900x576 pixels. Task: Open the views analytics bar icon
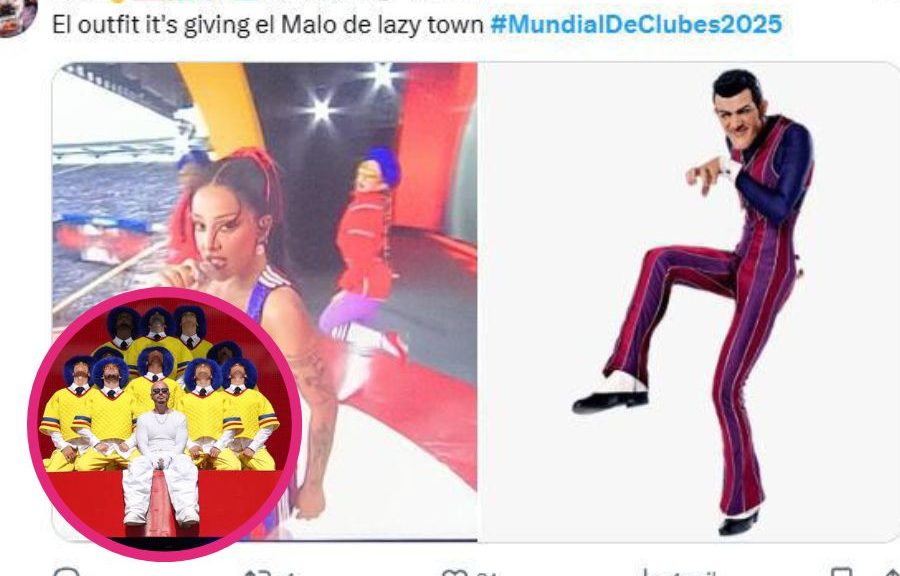(x=647, y=572)
